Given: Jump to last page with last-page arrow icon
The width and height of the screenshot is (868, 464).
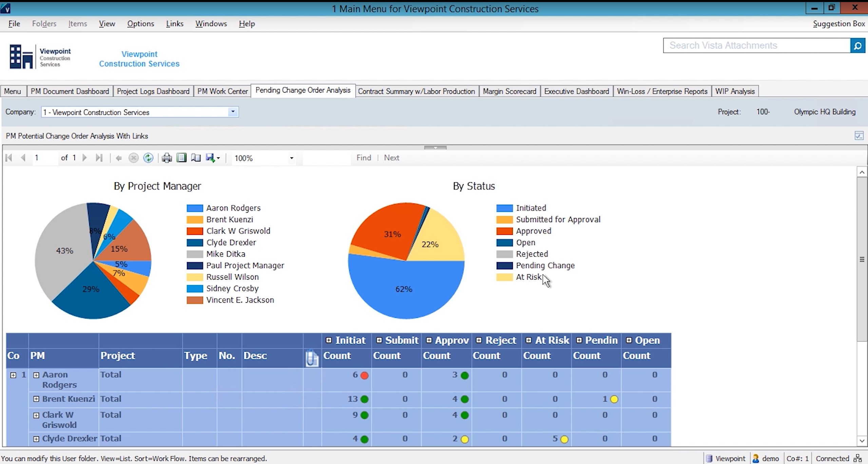Looking at the screenshot, I should click(99, 158).
